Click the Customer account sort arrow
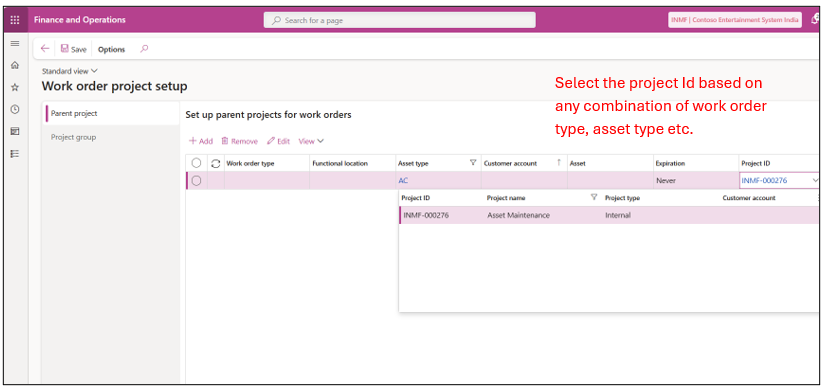 (x=559, y=163)
